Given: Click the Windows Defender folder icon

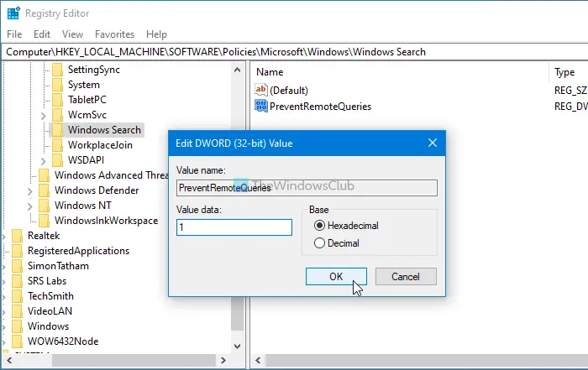Looking at the screenshot, I should (x=45, y=190).
